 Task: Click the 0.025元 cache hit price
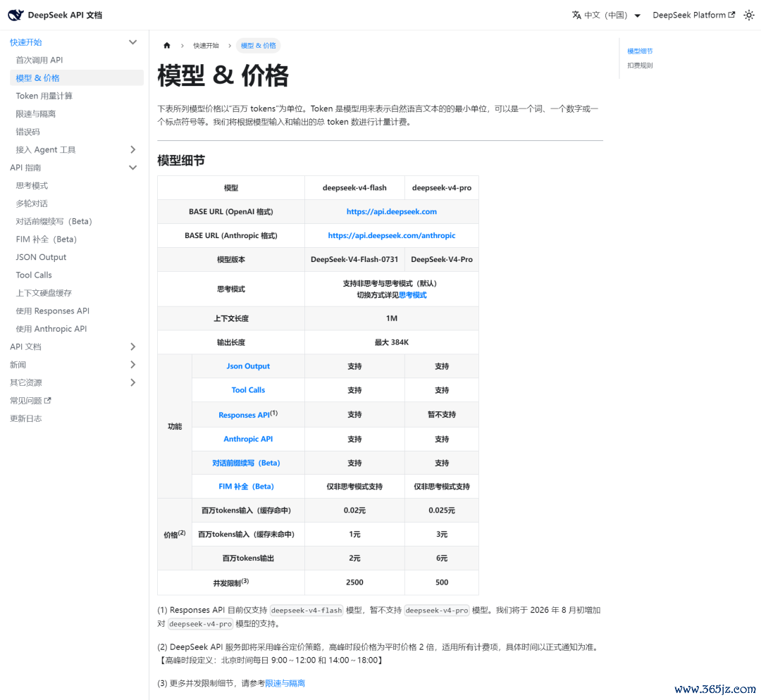pyautogui.click(x=442, y=511)
